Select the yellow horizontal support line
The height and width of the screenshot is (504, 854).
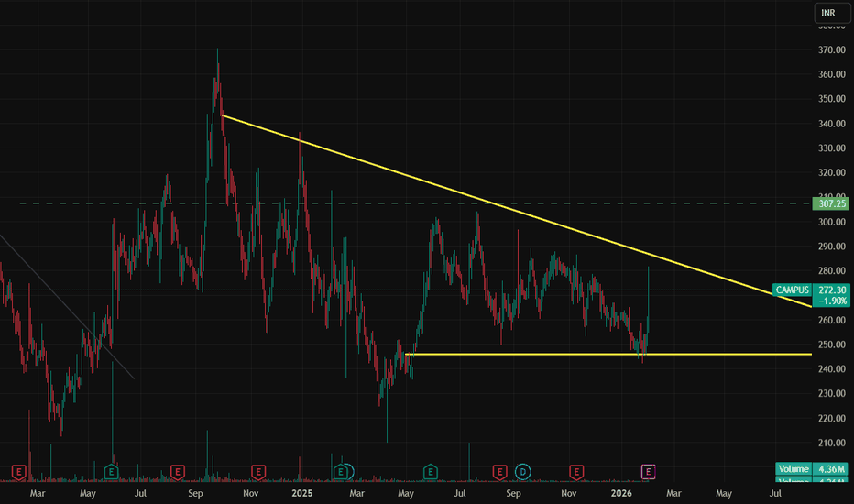point(608,355)
